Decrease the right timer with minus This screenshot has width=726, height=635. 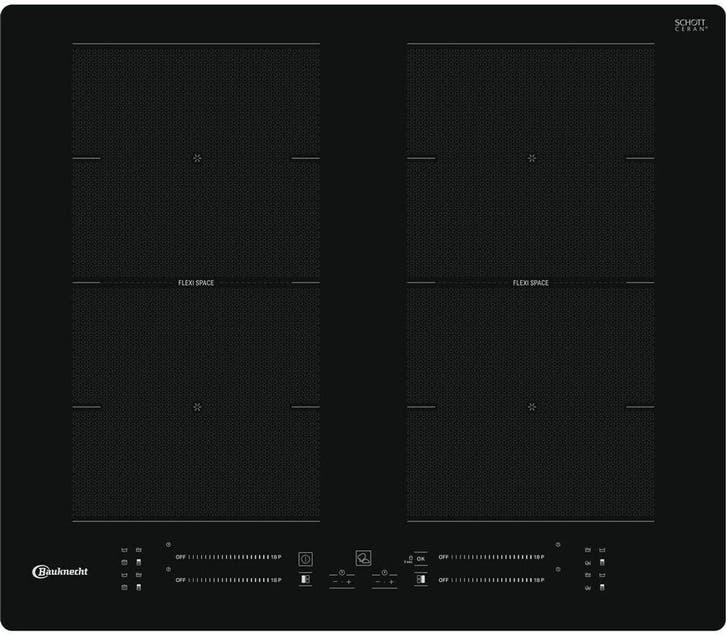click(378, 582)
